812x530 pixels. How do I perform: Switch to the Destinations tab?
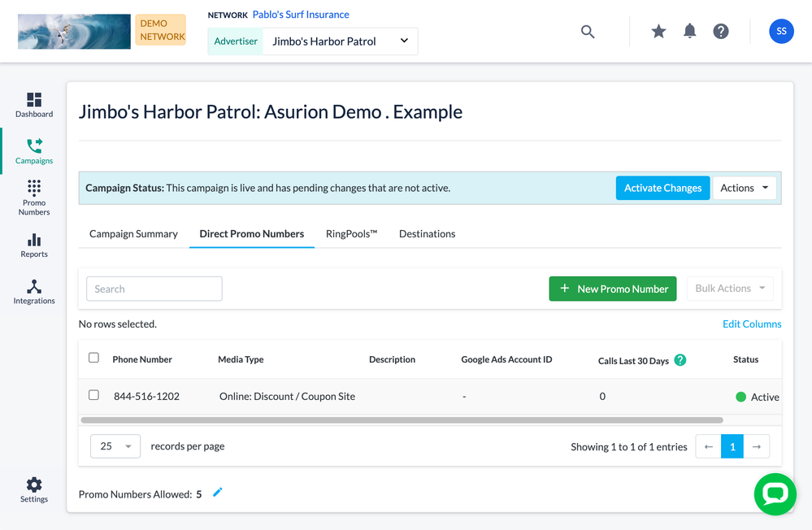click(427, 234)
